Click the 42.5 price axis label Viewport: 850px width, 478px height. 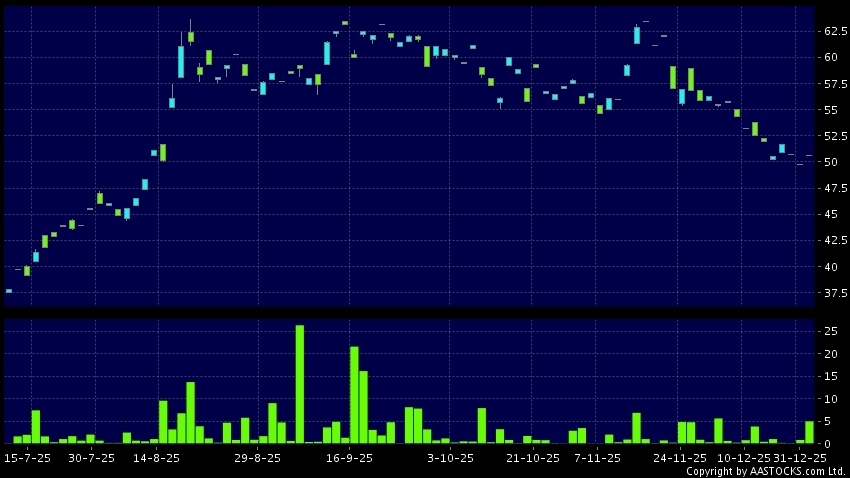(x=835, y=241)
